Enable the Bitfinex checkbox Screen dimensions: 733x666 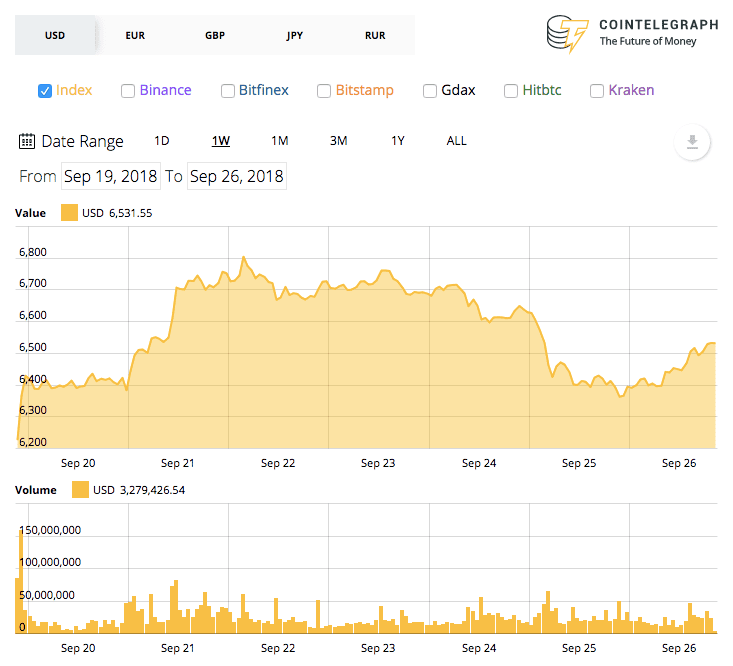pyautogui.click(x=228, y=91)
